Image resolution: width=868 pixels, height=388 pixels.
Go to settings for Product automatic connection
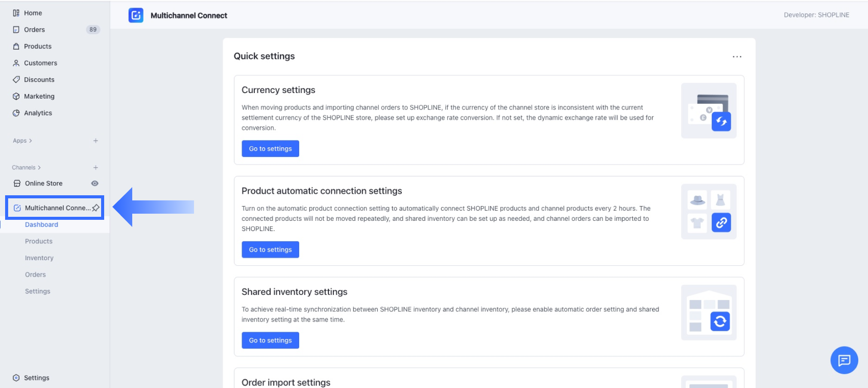tap(270, 250)
